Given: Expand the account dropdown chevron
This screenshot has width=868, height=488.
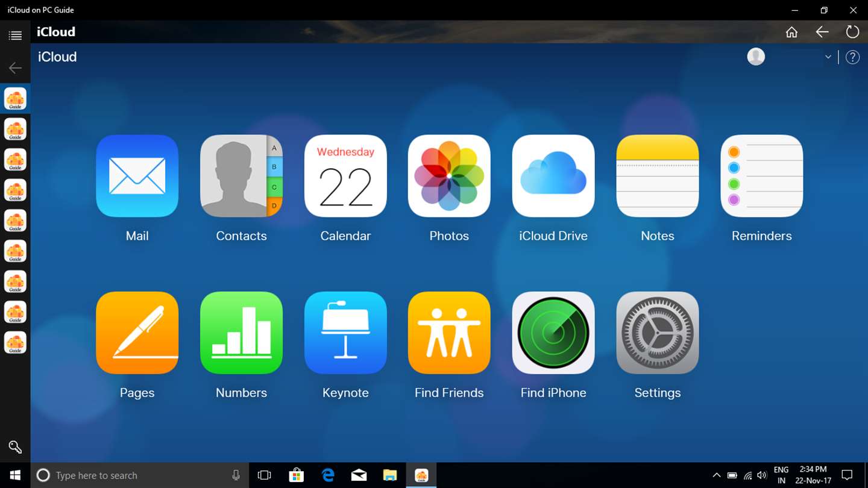Looking at the screenshot, I should pyautogui.click(x=828, y=57).
